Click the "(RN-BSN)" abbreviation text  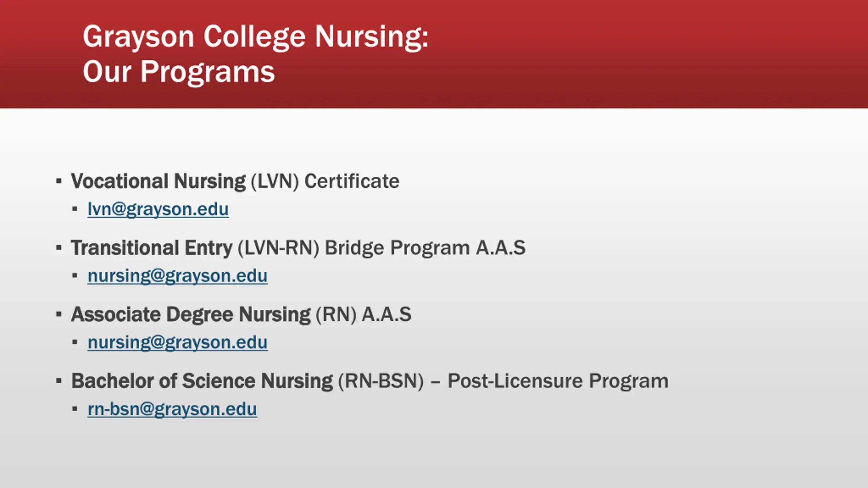coord(381,381)
